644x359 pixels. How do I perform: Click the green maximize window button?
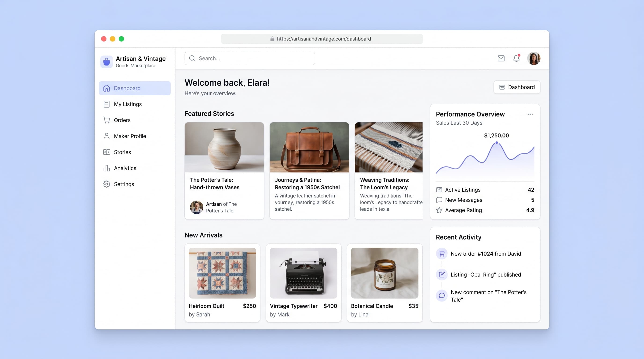tap(121, 39)
